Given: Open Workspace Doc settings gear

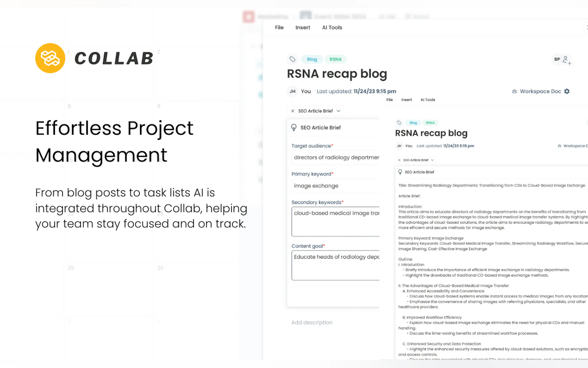Looking at the screenshot, I should (x=567, y=91).
